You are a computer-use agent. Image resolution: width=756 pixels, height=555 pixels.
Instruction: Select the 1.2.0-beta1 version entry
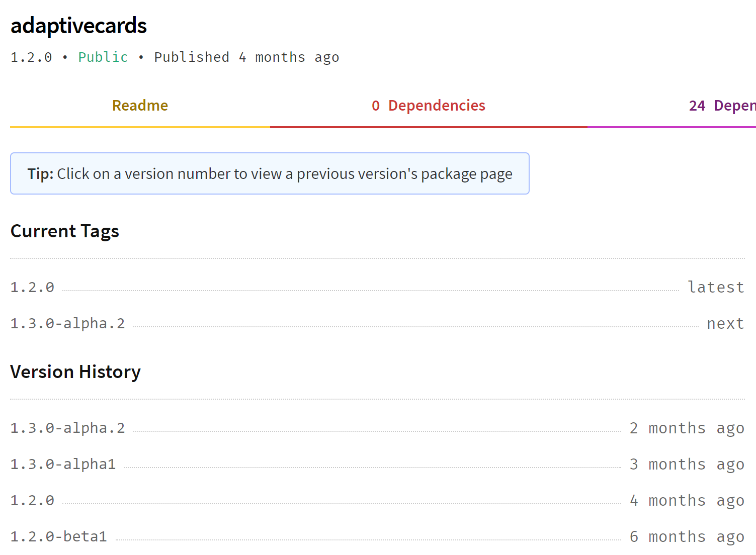tap(58, 536)
